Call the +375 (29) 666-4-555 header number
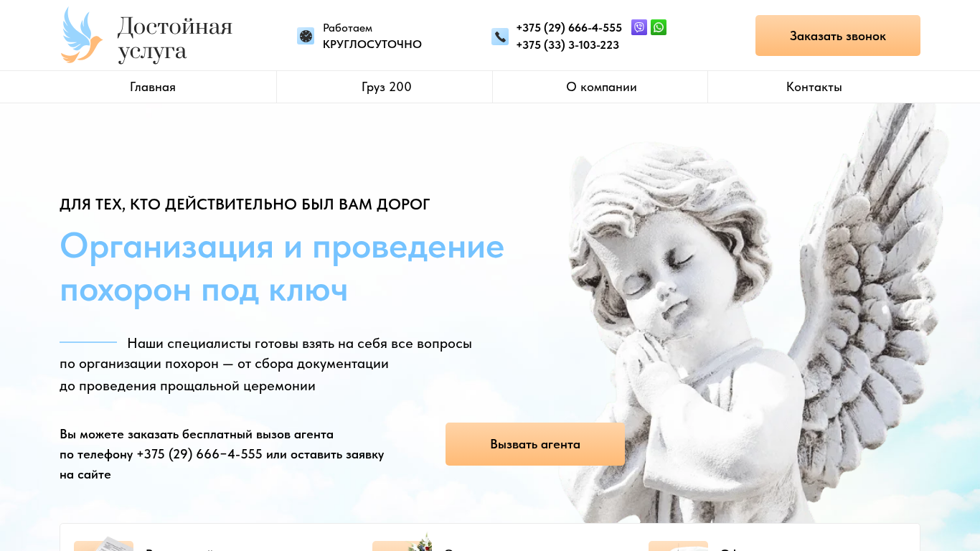This screenshot has width=980, height=551. (569, 28)
